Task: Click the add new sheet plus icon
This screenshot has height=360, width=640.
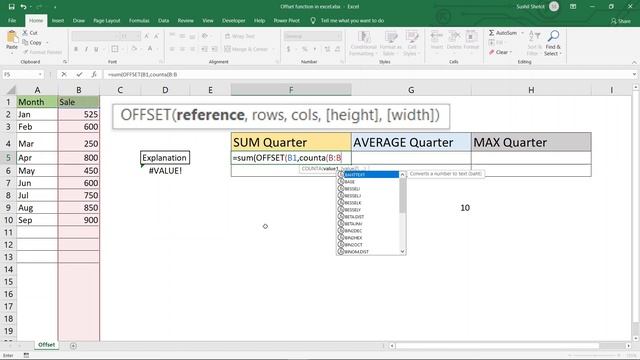Action: 73,346
